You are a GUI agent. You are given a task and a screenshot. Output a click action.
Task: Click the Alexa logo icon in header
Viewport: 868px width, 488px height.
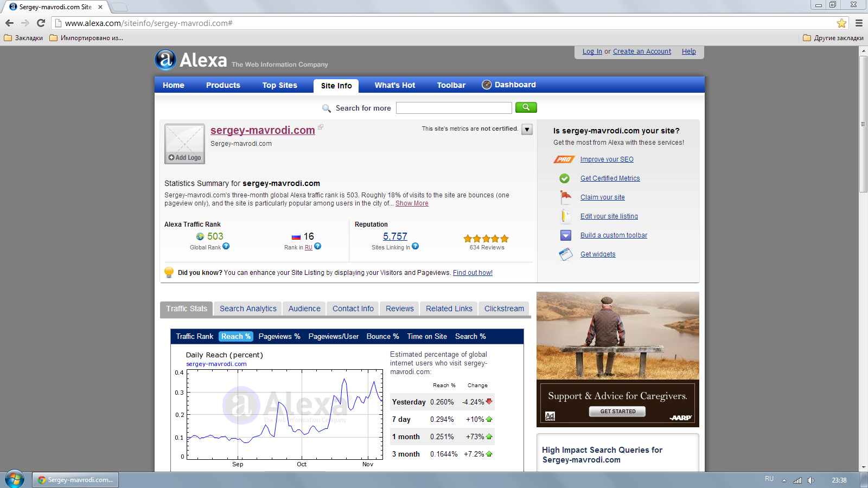[x=165, y=60]
